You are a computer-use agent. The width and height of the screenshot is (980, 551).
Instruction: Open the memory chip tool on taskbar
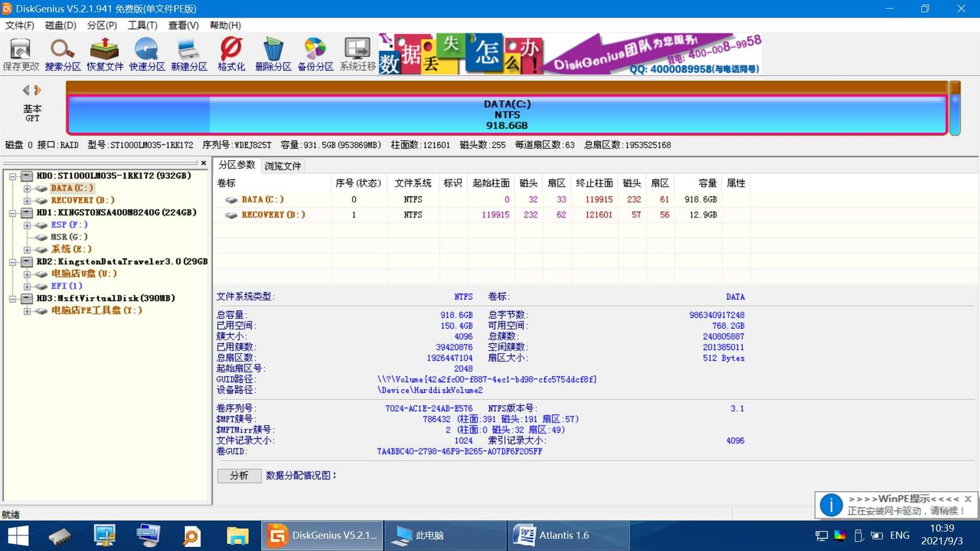(60, 535)
